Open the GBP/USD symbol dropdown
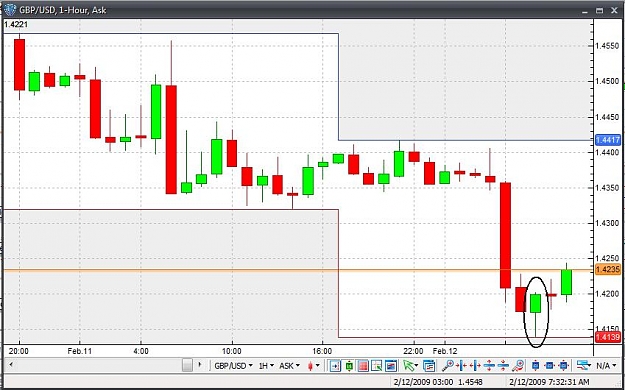 tap(233, 365)
